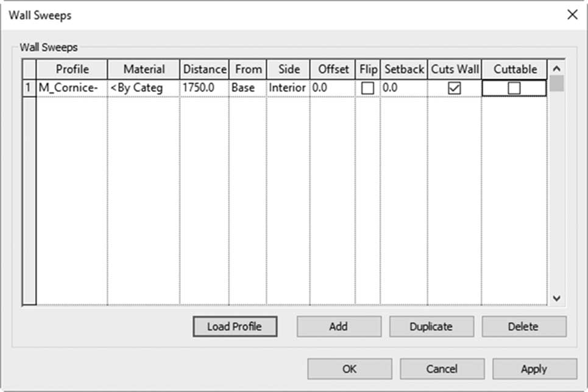The width and height of the screenshot is (588, 392).
Task: Cancel the Wall Sweeps dialog
Action: click(x=442, y=369)
